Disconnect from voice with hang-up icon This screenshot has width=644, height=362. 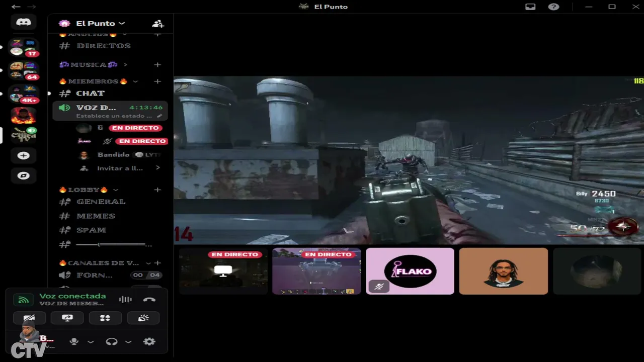click(149, 300)
